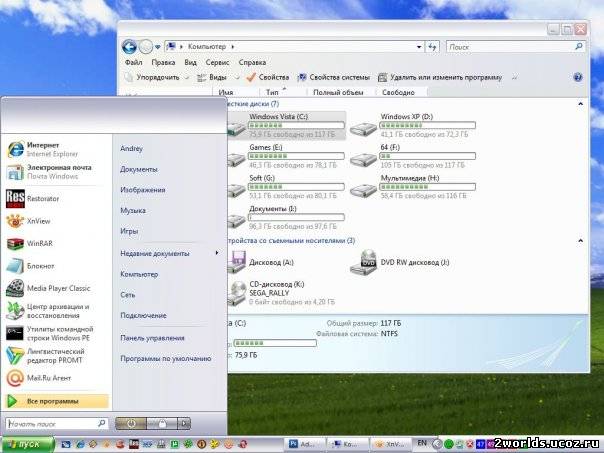
Task: Click Удалить или изменить программу
Action: [x=440, y=77]
